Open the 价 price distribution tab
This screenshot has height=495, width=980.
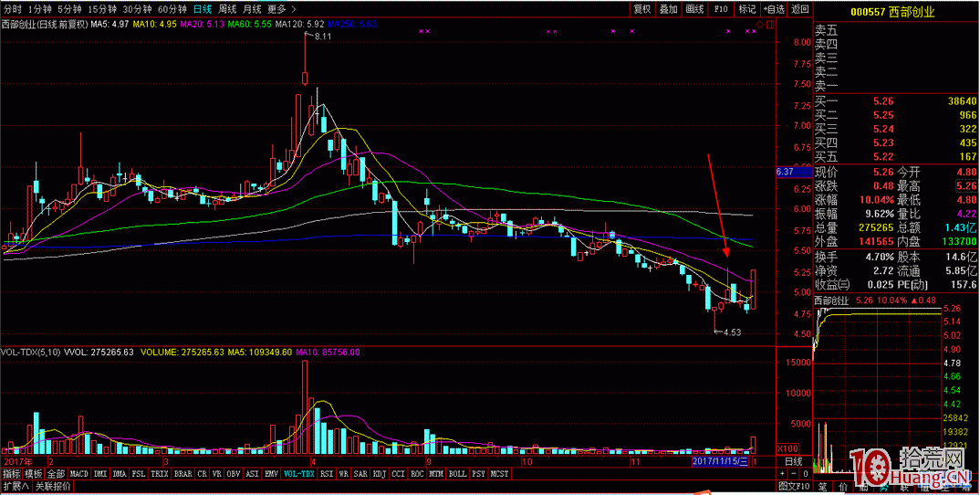tap(843, 486)
